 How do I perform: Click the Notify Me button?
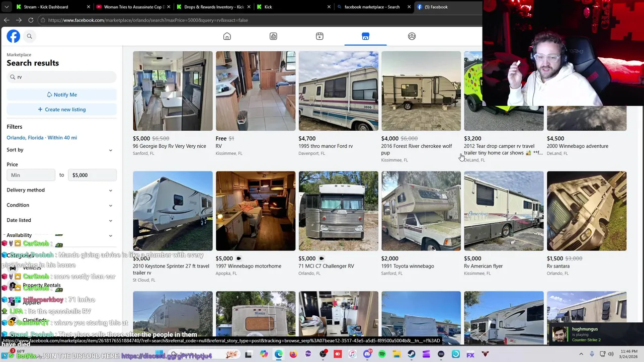tap(61, 95)
